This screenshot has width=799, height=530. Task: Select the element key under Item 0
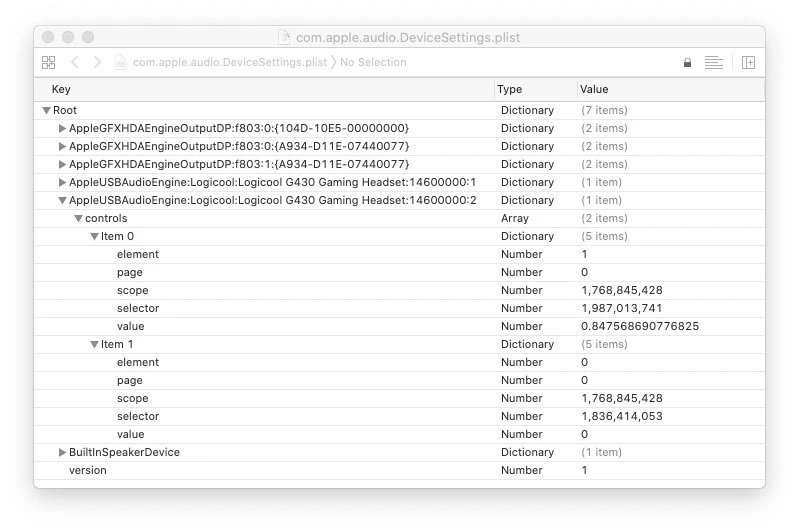click(x=138, y=254)
